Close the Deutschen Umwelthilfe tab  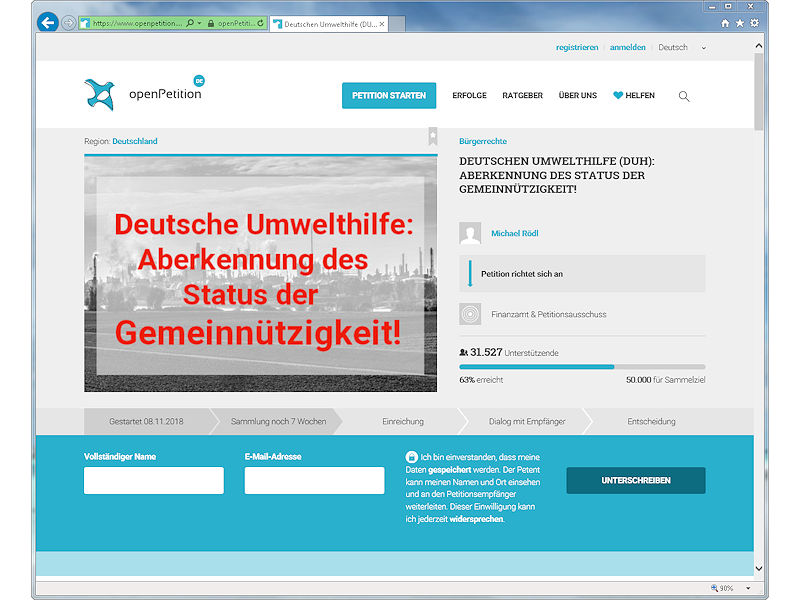[x=382, y=24]
